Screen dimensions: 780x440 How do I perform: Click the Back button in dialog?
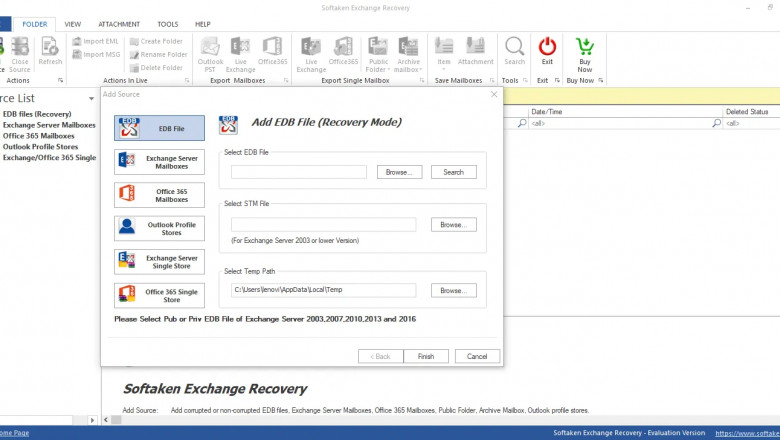pyautogui.click(x=381, y=356)
